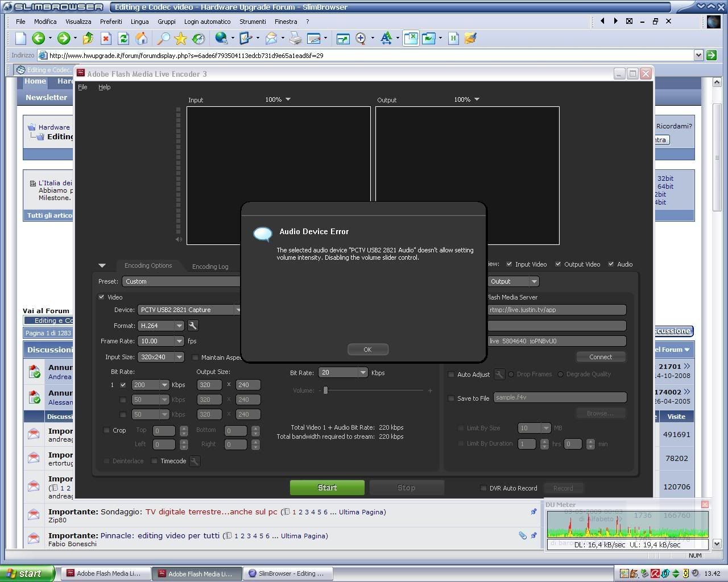Screen dimensions: 728x582
Task: Open the Strumenti menu in SlimBrowser
Action: (x=253, y=22)
